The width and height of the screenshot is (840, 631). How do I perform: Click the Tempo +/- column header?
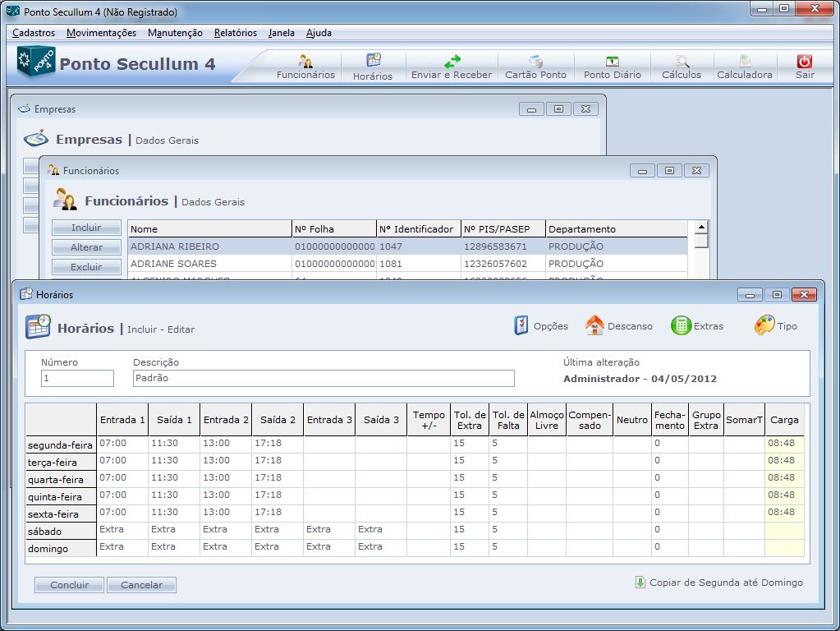[429, 420]
